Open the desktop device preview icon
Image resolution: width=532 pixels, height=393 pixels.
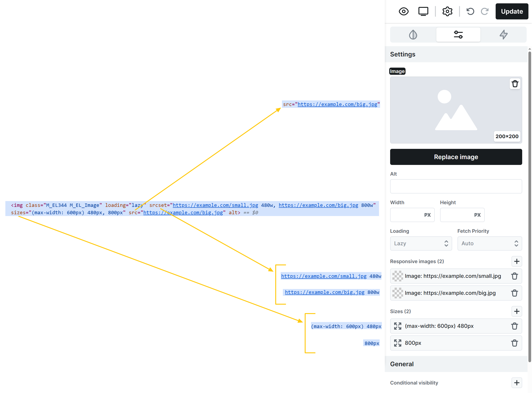pyautogui.click(x=423, y=11)
